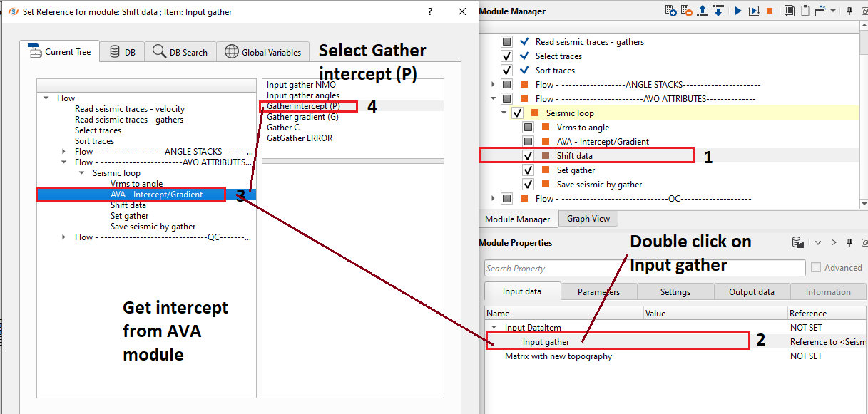Click the orange status icon of Seismic loop
Image resolution: width=868 pixels, height=414 pixels.
(534, 113)
